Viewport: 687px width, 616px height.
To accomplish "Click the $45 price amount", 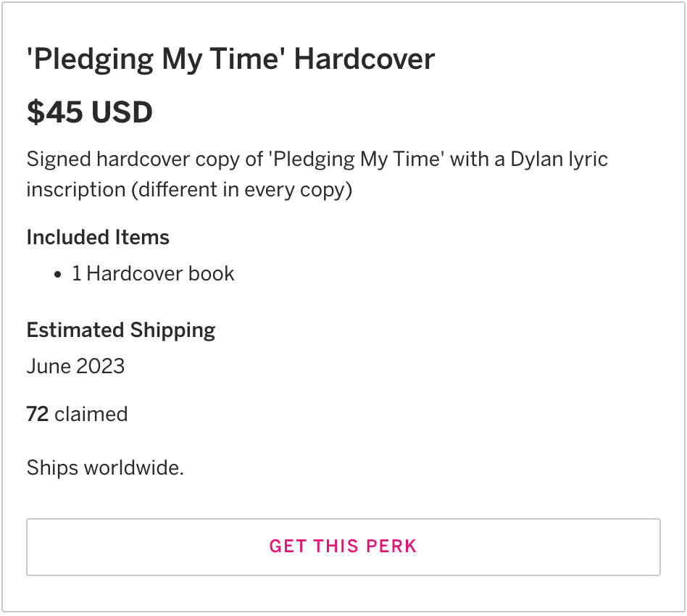I will pos(54,112).
